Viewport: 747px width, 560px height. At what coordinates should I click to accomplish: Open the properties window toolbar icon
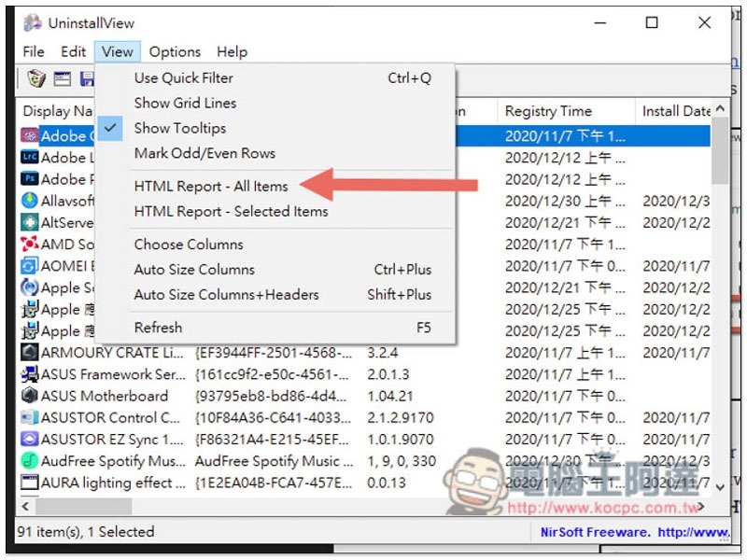(62, 78)
